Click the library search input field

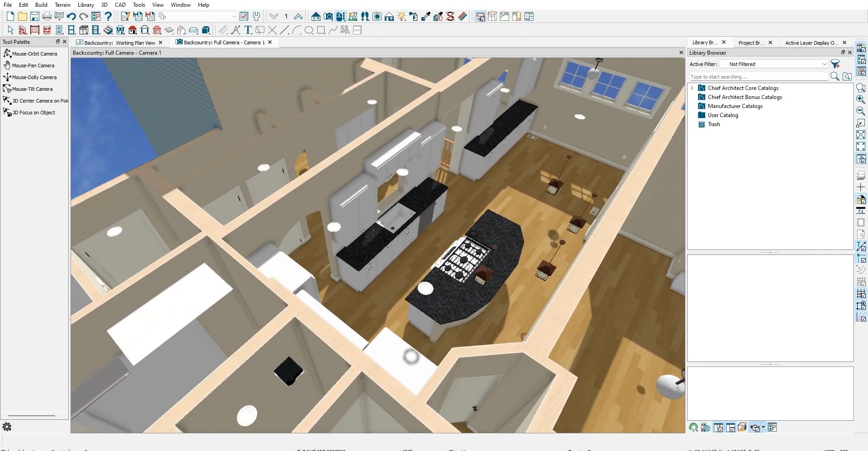(x=759, y=77)
